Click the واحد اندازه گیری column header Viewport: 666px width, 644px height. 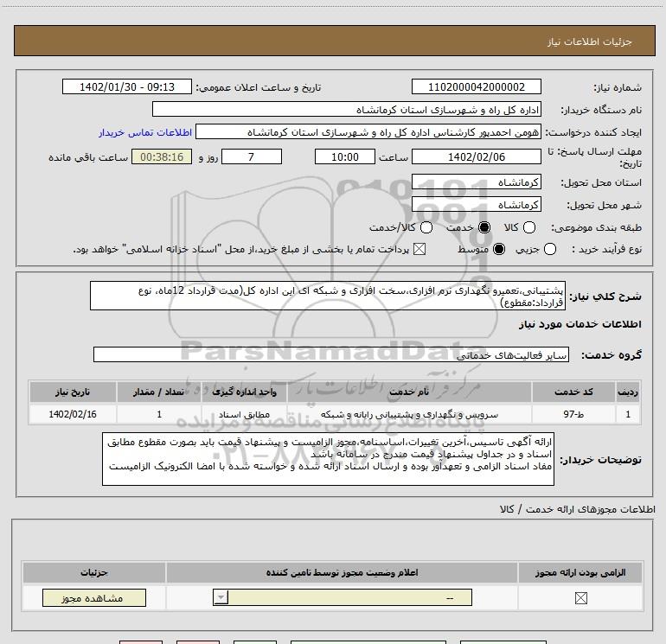(244, 392)
